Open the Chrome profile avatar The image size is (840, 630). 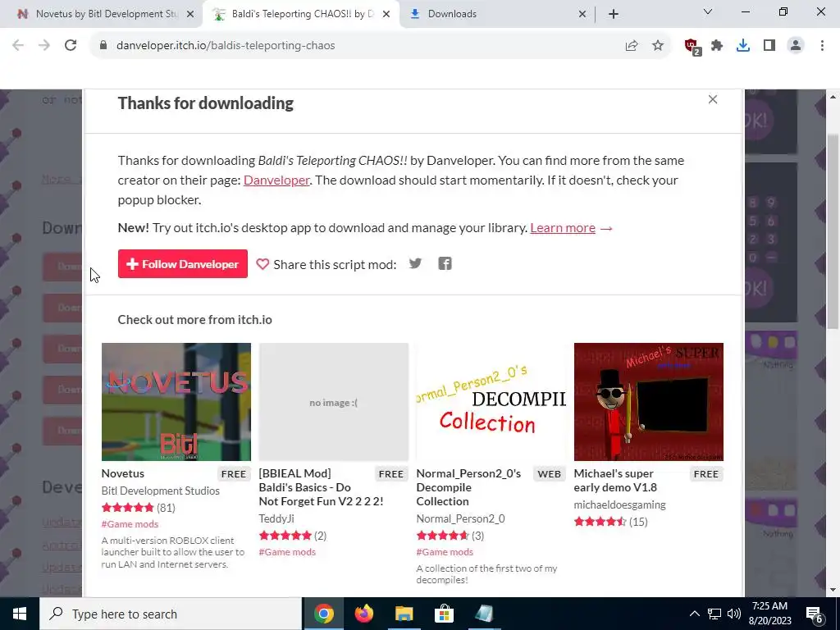(796, 46)
